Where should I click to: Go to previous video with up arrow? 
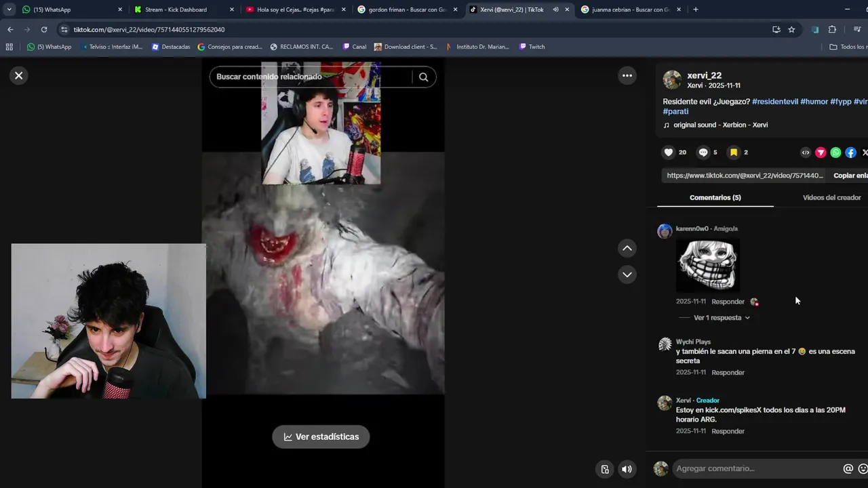(627, 249)
